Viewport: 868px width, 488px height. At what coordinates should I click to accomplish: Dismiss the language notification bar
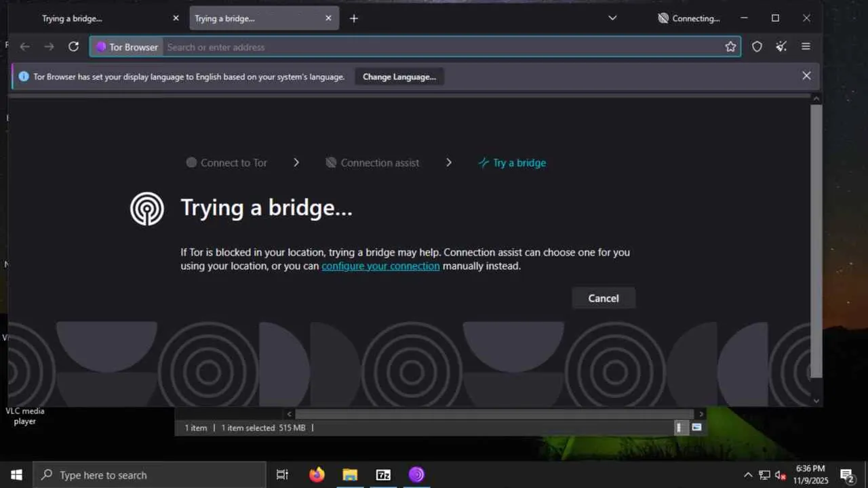pos(806,76)
